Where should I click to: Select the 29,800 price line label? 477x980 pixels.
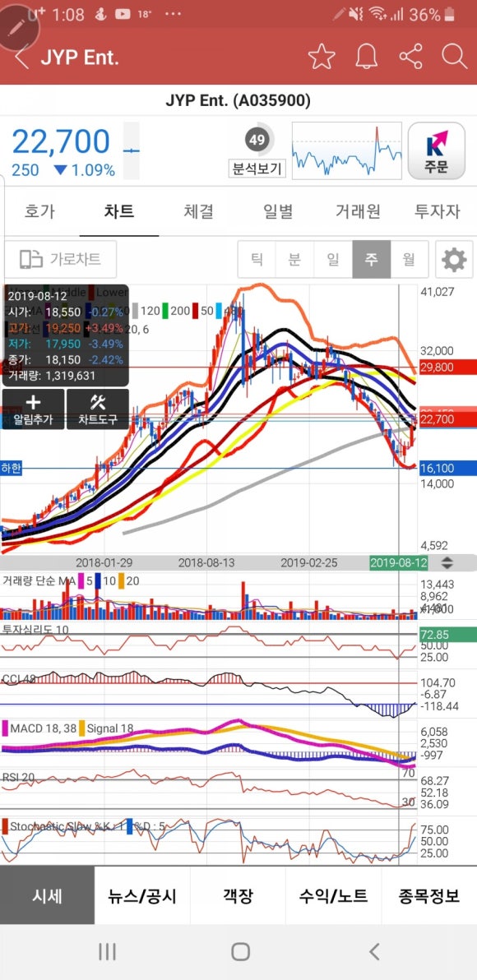coord(447,367)
